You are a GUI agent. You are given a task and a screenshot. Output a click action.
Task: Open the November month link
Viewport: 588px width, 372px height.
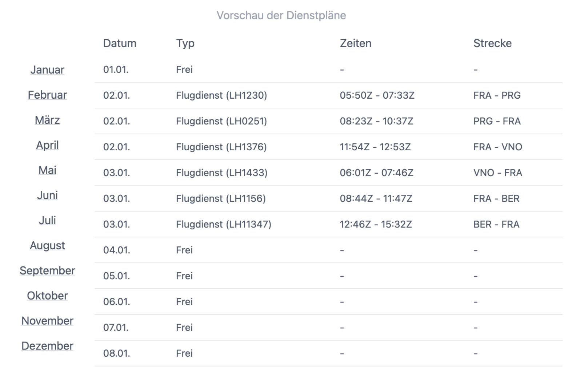[47, 321]
